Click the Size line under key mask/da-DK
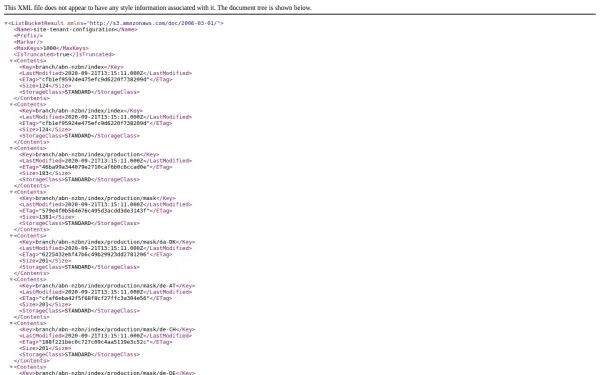The width and height of the screenshot is (600, 375). [45, 261]
